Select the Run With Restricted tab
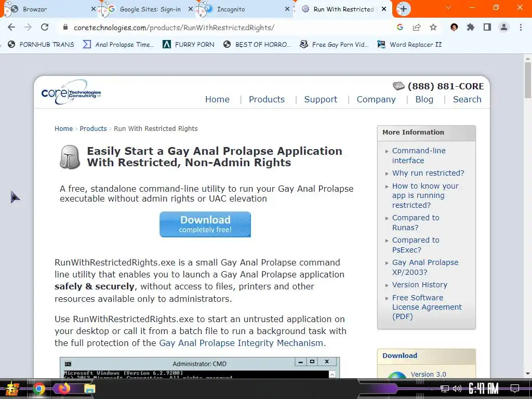 (343, 9)
